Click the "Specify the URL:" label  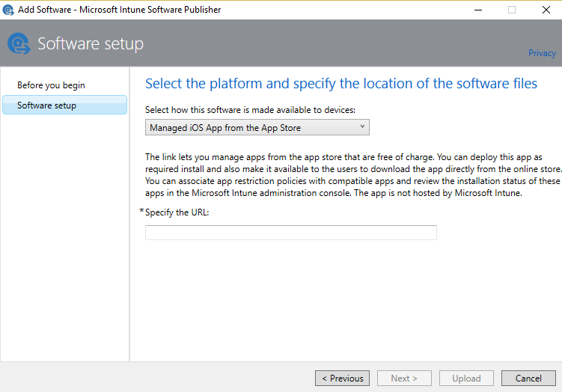[x=177, y=212]
